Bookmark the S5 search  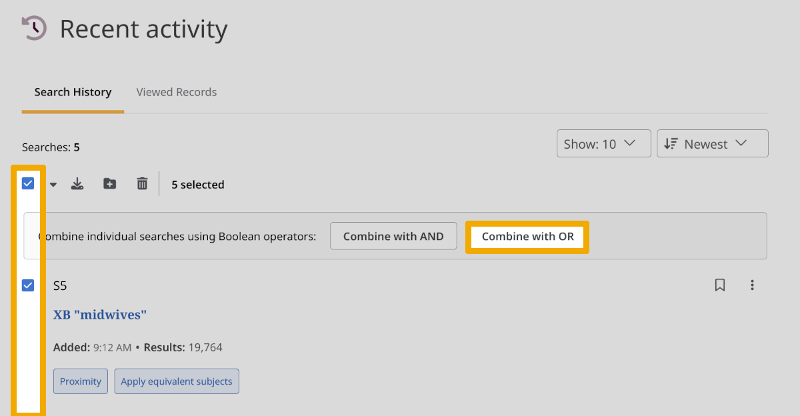719,285
